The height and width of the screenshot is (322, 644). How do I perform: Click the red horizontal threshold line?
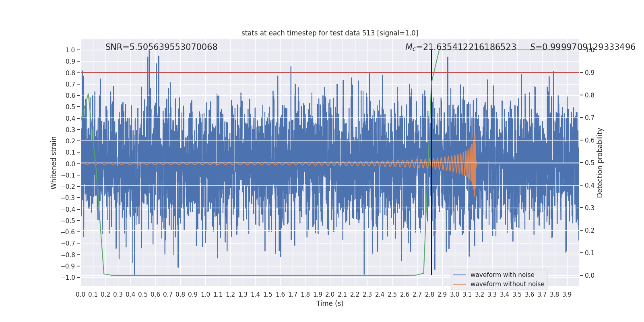[x=330, y=72]
